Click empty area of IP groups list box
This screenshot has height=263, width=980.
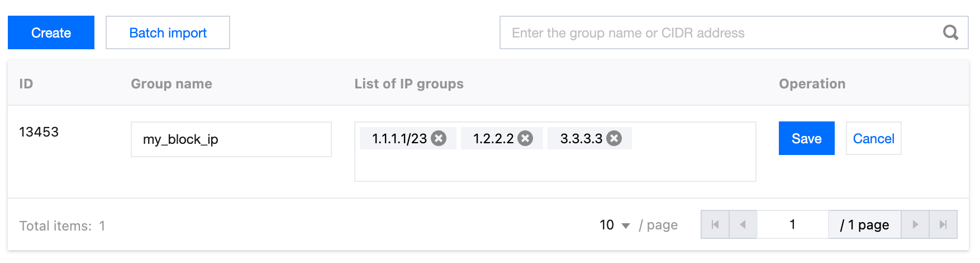pyautogui.click(x=555, y=166)
